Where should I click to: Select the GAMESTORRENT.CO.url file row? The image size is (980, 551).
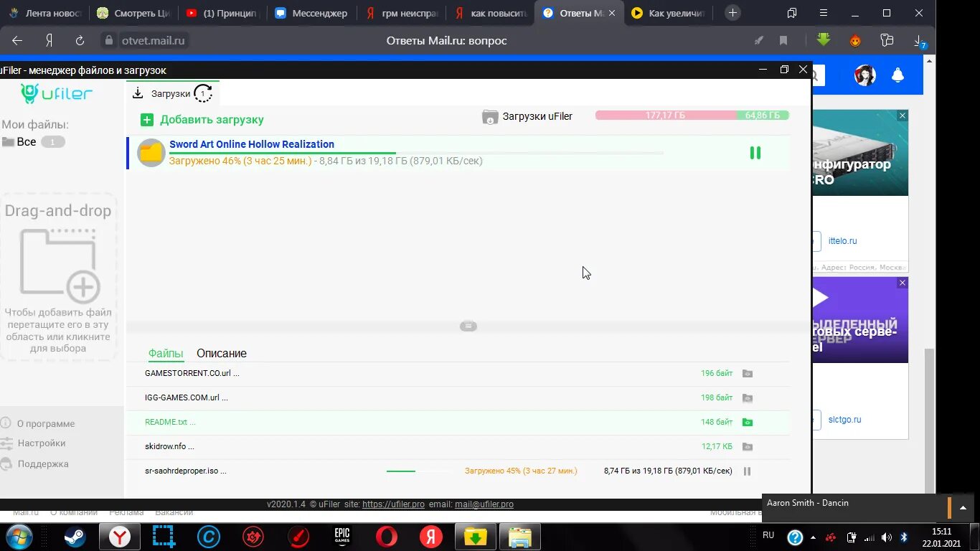[x=458, y=374]
